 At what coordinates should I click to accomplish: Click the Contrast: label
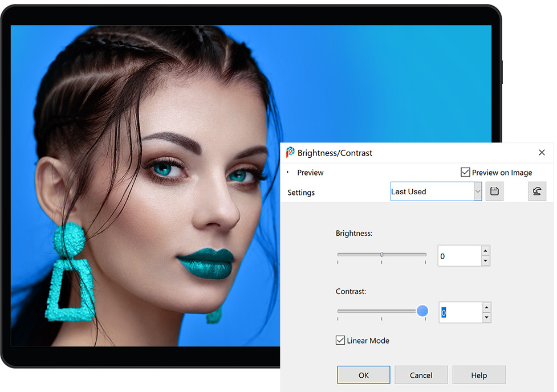[x=351, y=291]
